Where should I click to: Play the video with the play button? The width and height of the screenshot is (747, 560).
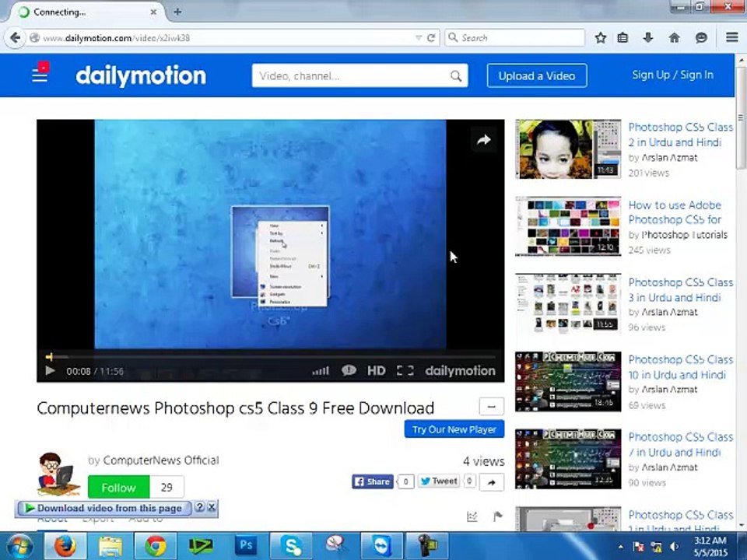tap(50, 370)
